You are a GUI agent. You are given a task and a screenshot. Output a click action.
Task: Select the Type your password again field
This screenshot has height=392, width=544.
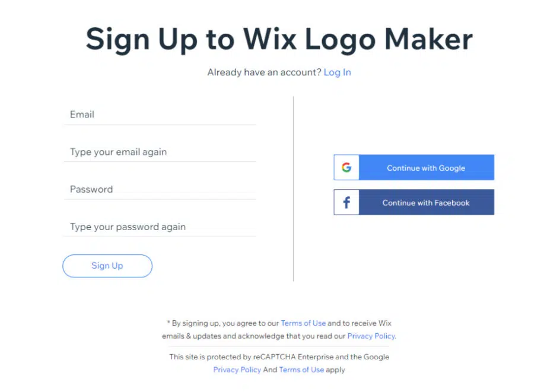coord(160,227)
